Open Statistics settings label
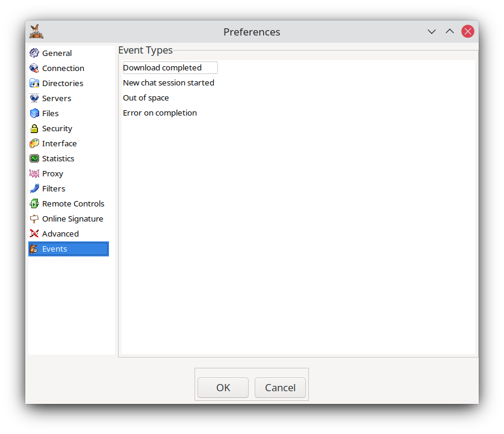Screen dimensions: 504x434 (x=58, y=158)
